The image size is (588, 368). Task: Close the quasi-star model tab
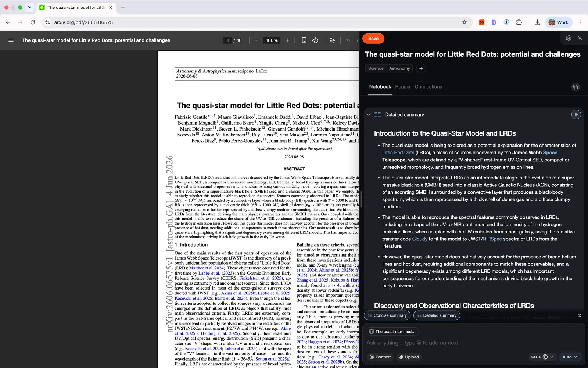point(111,7)
